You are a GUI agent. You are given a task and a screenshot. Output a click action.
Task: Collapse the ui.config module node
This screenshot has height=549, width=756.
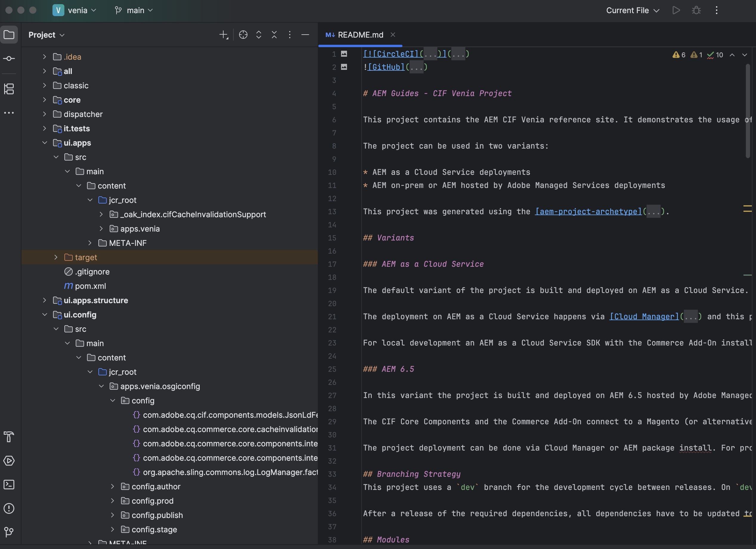(x=45, y=314)
